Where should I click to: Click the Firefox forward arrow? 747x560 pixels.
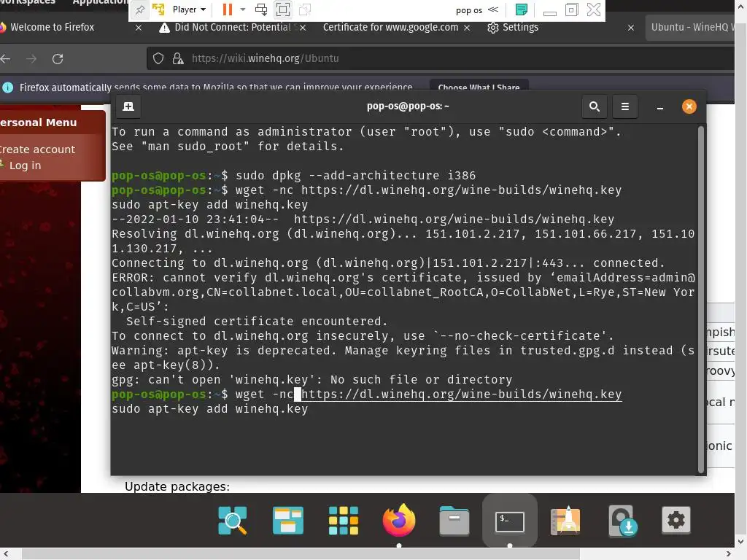click(31, 58)
